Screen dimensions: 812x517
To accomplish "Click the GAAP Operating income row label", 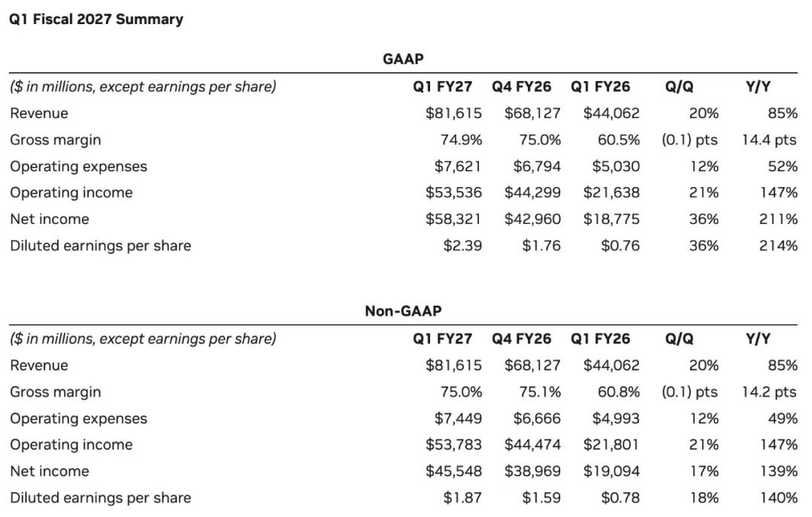I will [71, 193].
